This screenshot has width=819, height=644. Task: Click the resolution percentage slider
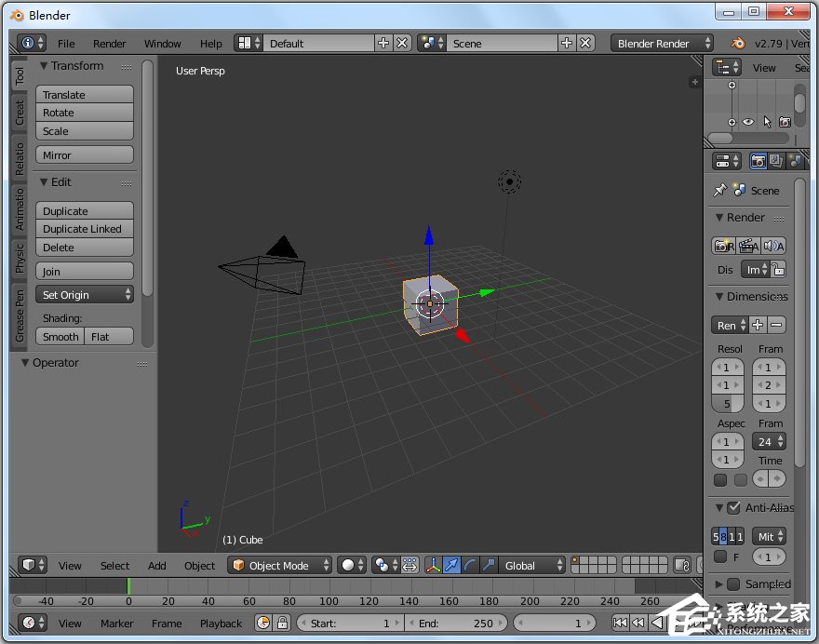(x=728, y=404)
